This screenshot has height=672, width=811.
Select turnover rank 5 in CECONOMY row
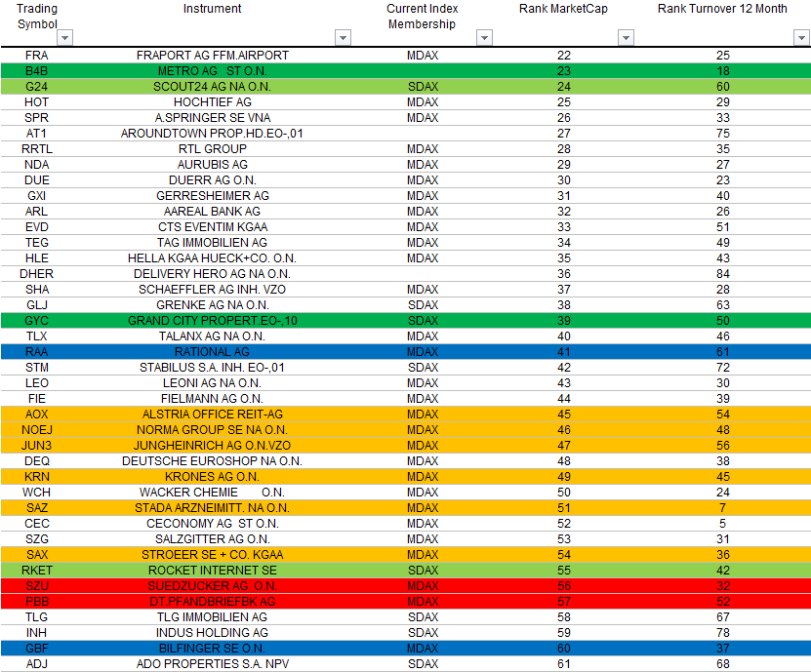(x=722, y=523)
